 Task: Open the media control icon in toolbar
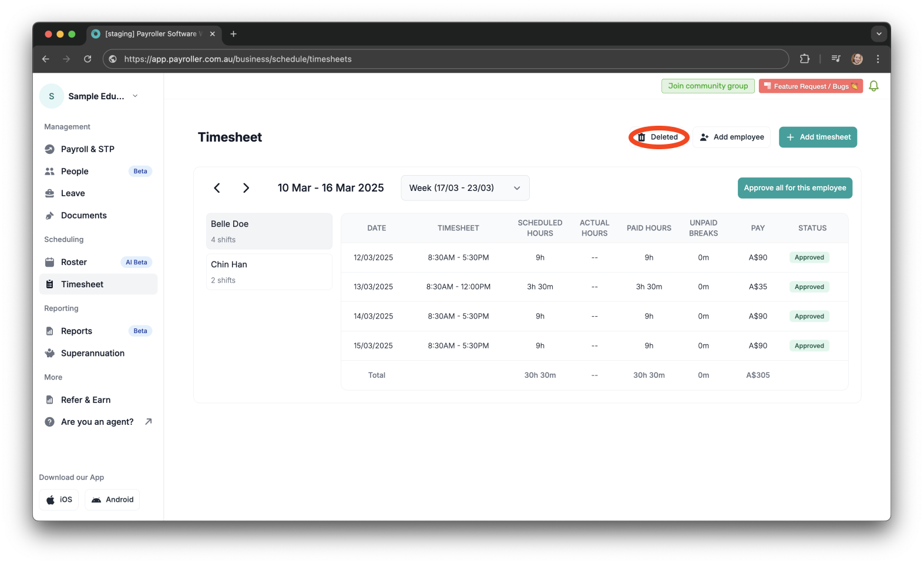click(836, 59)
